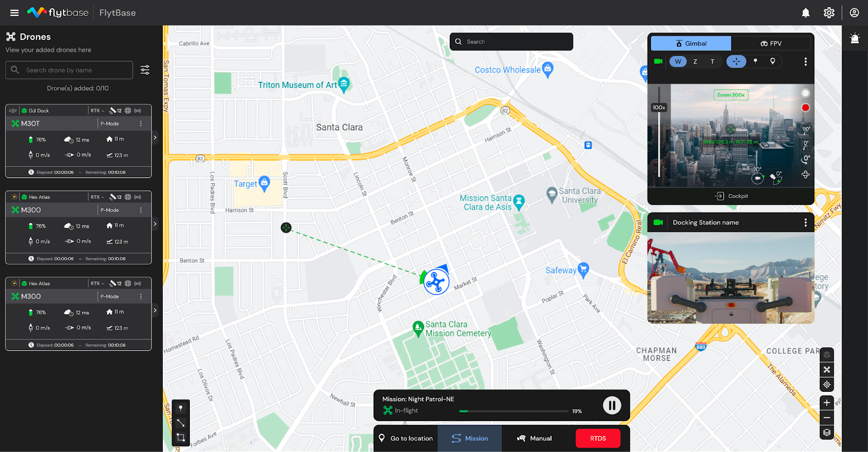The height and width of the screenshot is (452, 868).
Task: Open the Cockpit view
Action: (731, 196)
